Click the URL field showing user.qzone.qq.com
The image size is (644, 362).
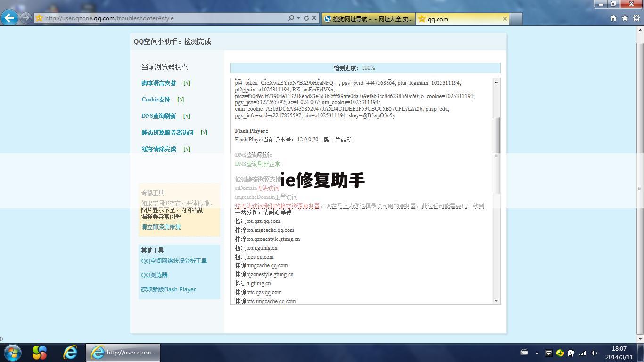pyautogui.click(x=160, y=18)
